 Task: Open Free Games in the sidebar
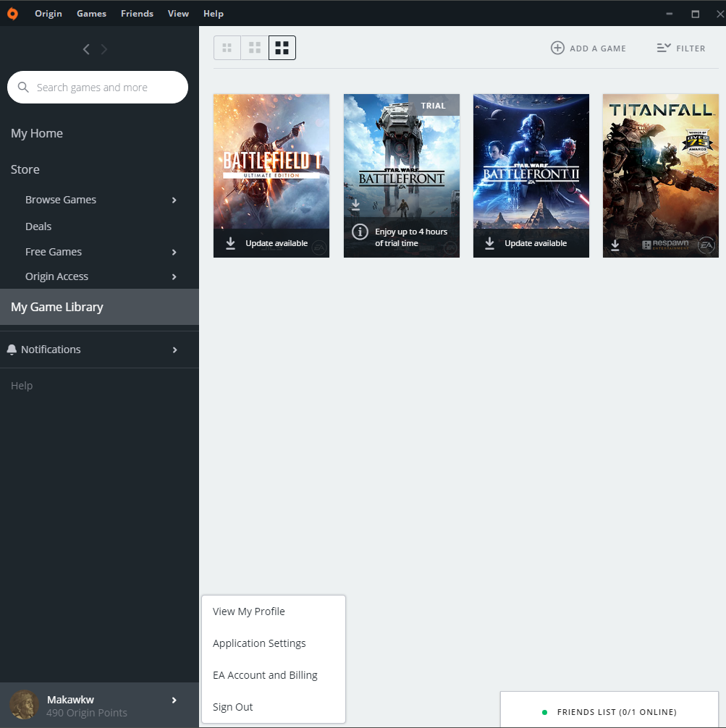54,252
